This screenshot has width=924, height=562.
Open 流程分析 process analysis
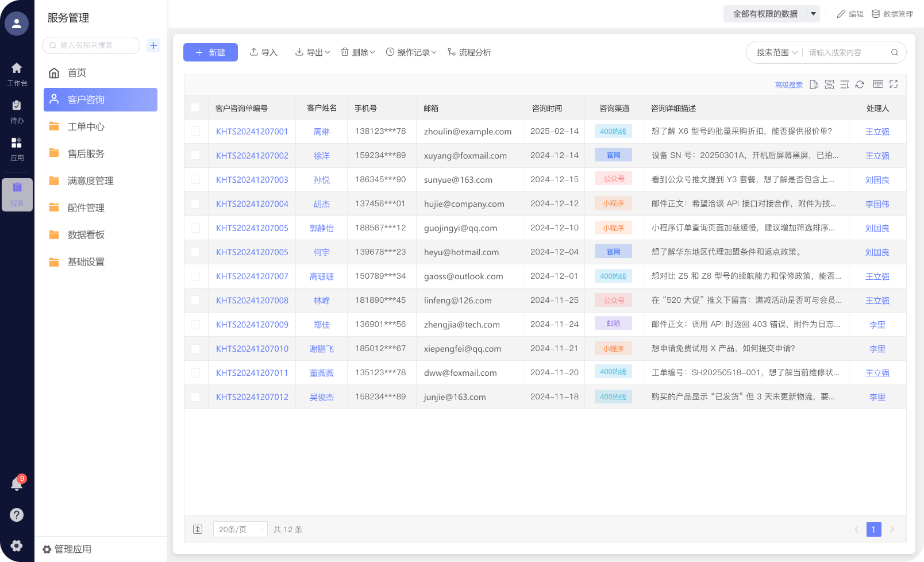click(x=469, y=52)
